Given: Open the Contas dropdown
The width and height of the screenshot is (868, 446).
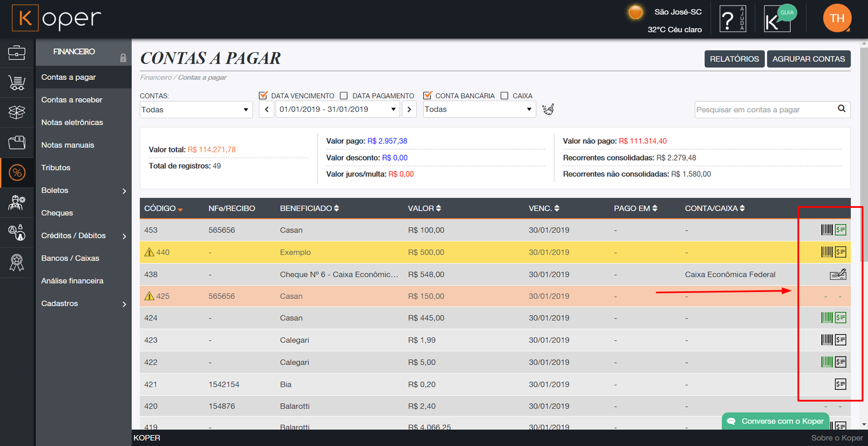Looking at the screenshot, I should click(195, 110).
